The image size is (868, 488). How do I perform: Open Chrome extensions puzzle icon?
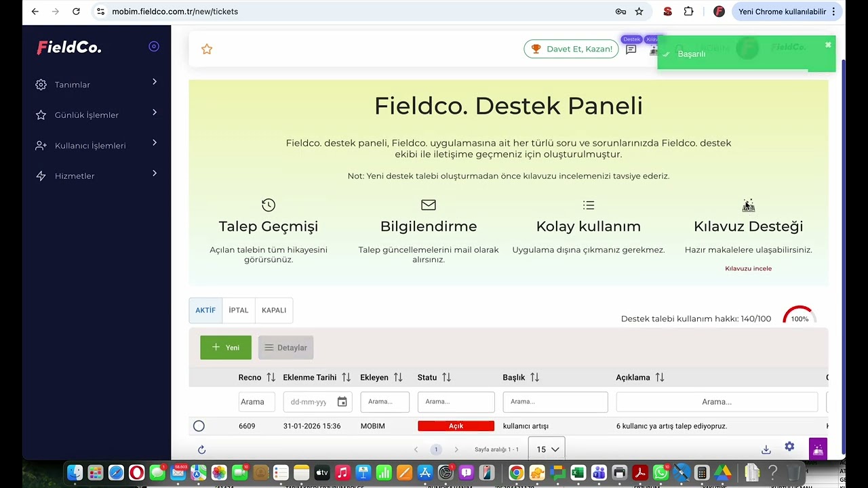coord(688,12)
